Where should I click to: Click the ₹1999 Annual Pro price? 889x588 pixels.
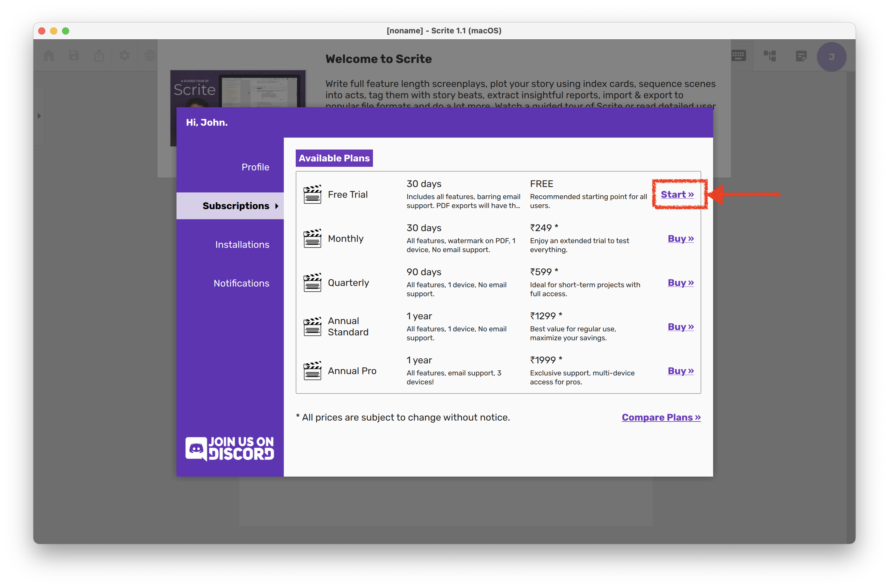(546, 360)
